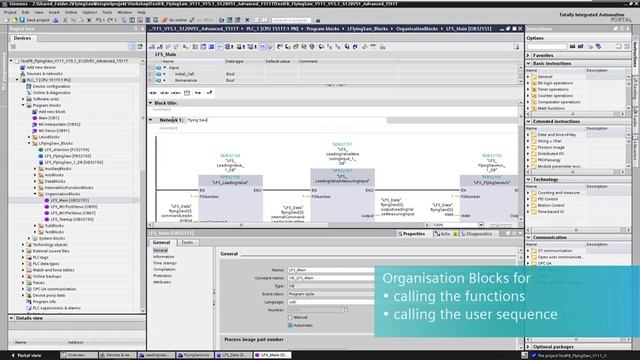Select the Devices tab in project tree

click(x=22, y=38)
